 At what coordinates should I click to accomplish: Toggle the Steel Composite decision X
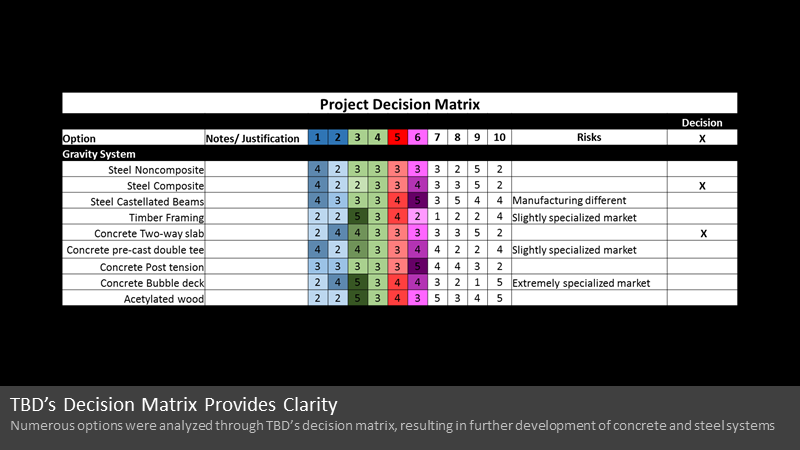702,186
